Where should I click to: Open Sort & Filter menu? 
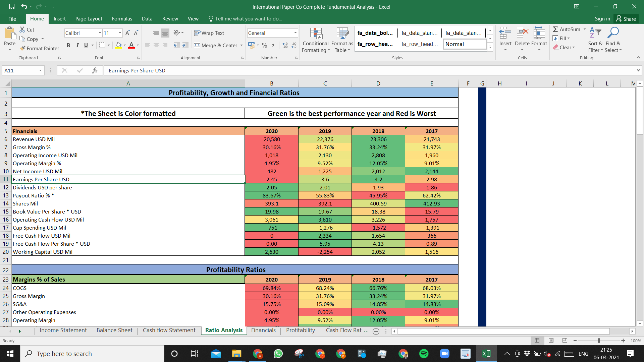(595, 40)
